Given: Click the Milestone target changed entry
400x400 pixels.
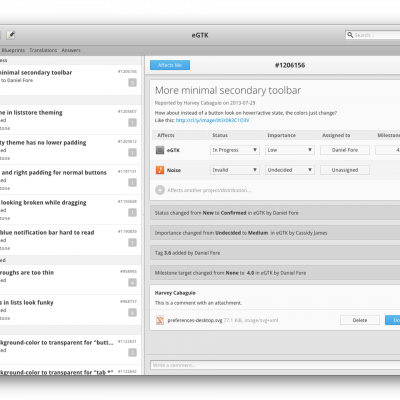Looking at the screenshot, I should click(275, 273).
